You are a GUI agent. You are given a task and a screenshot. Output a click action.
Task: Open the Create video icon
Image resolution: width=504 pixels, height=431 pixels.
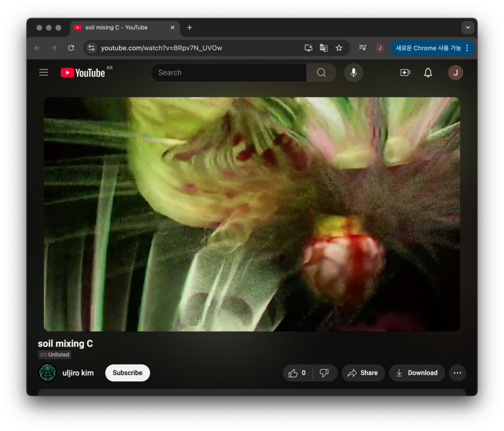pyautogui.click(x=405, y=73)
